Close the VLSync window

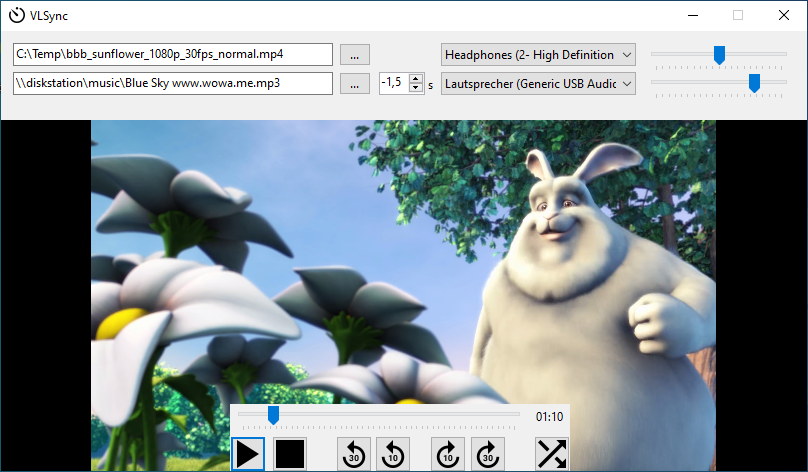tap(784, 15)
